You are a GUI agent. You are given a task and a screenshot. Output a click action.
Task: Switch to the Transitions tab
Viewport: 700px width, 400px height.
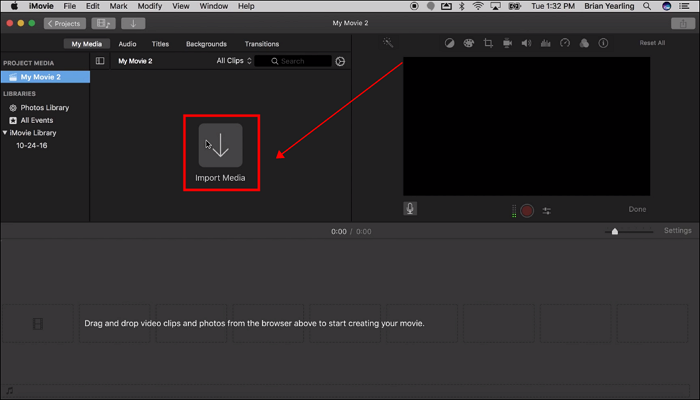point(261,44)
